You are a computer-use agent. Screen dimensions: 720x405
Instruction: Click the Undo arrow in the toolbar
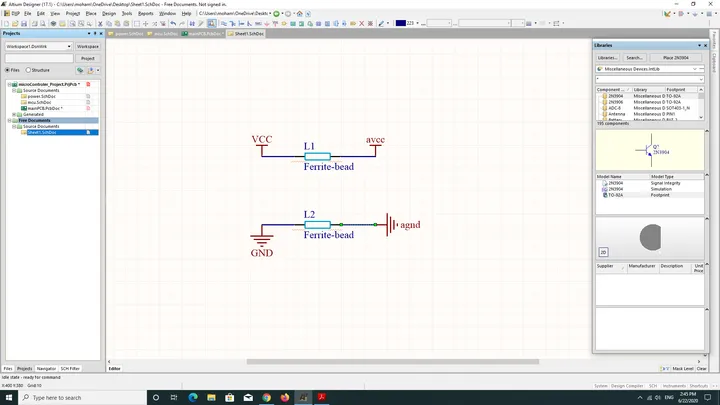(173, 23)
